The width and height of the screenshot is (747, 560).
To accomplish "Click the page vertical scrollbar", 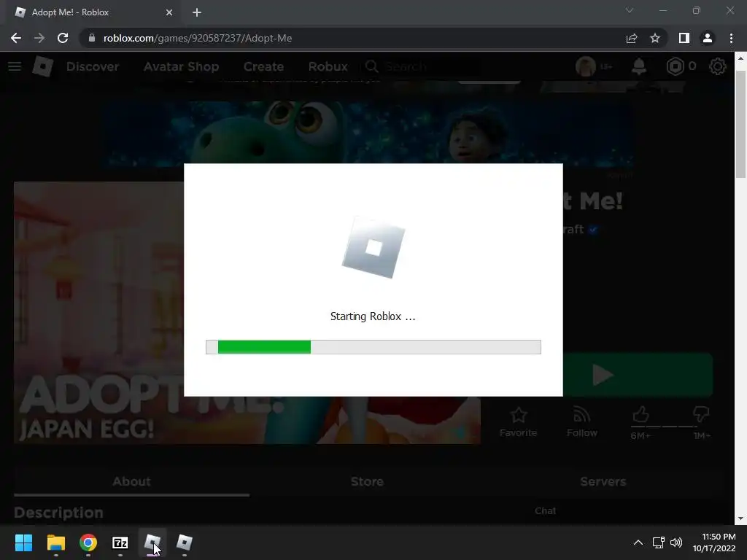I will (x=740, y=124).
